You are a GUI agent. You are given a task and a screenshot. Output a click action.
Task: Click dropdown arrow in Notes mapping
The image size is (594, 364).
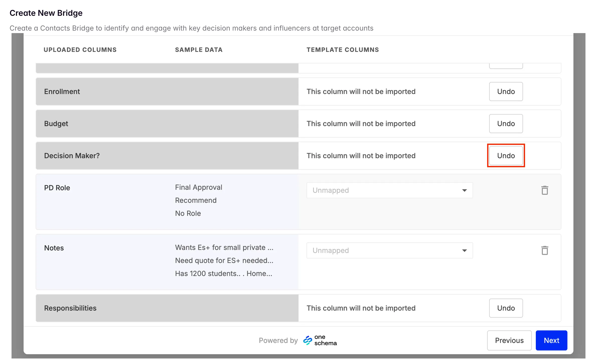tap(464, 251)
